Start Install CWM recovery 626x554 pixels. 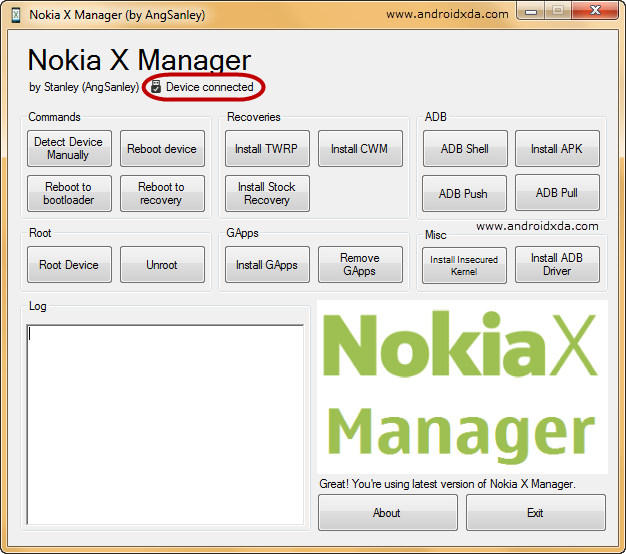(360, 148)
